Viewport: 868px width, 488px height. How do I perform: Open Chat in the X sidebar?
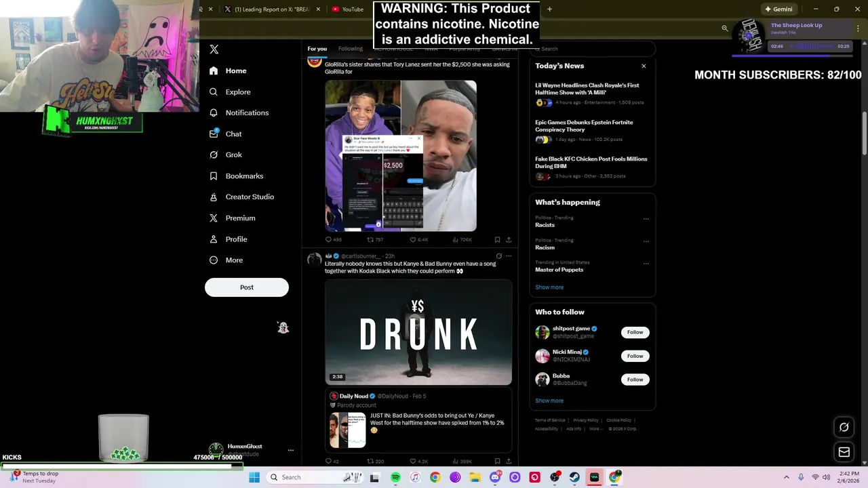[226, 134]
